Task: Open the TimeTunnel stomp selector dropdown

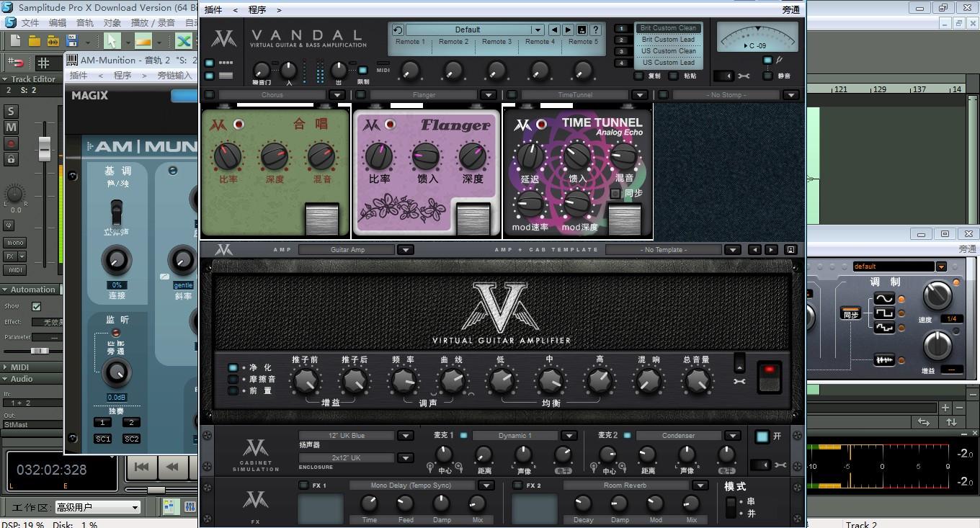Action: (639, 95)
